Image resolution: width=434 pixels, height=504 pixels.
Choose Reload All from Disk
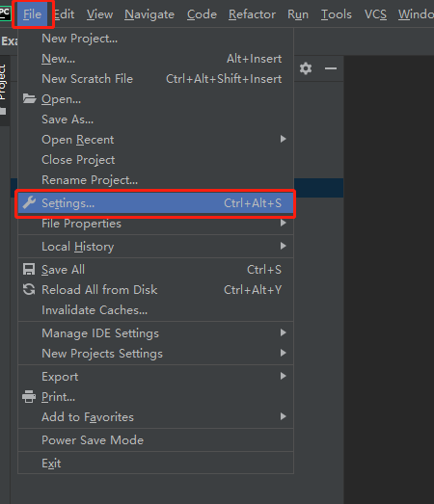tap(155, 290)
